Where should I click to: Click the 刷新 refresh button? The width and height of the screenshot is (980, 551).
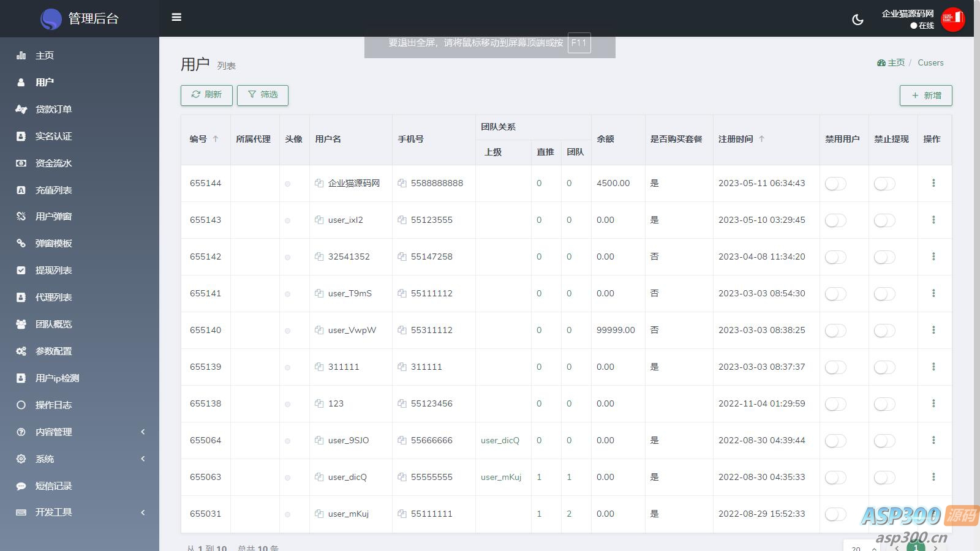click(x=206, y=95)
